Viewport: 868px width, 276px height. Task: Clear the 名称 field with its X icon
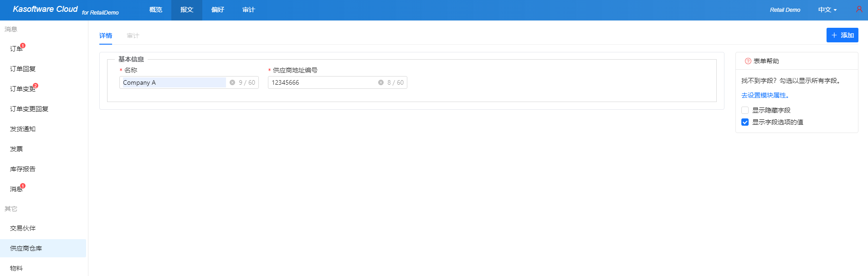click(x=232, y=82)
